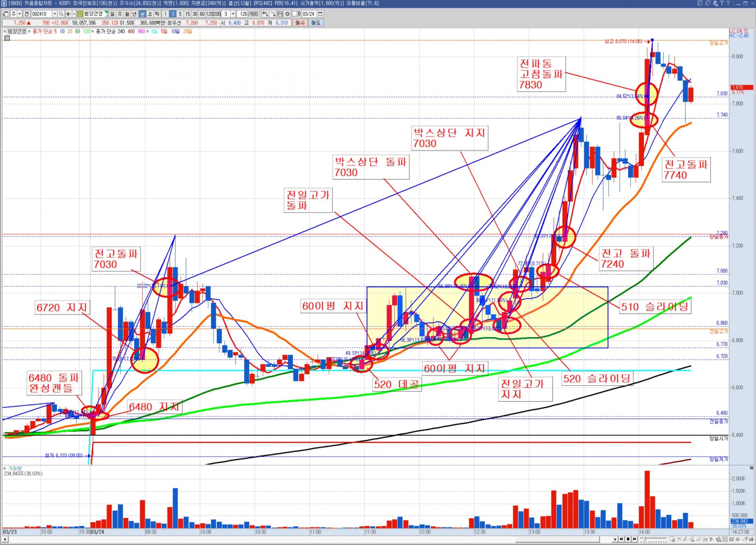Toggle the 범양건영 indicator legend box
The image size is (756, 545).
(x=4, y=31)
